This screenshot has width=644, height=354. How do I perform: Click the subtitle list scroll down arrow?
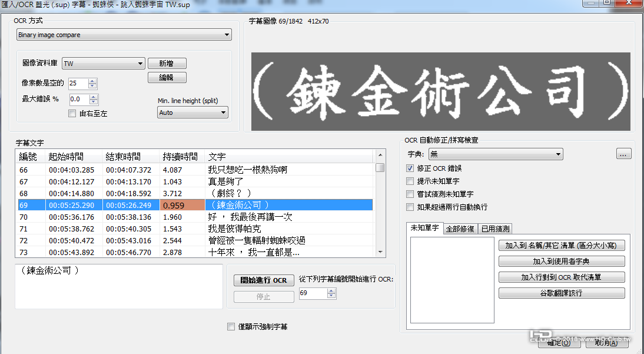(x=380, y=252)
